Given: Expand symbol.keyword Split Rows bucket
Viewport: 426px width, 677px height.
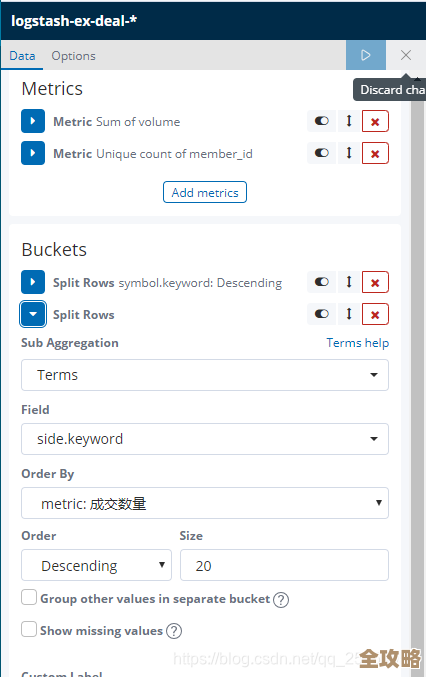Looking at the screenshot, I should [x=33, y=282].
